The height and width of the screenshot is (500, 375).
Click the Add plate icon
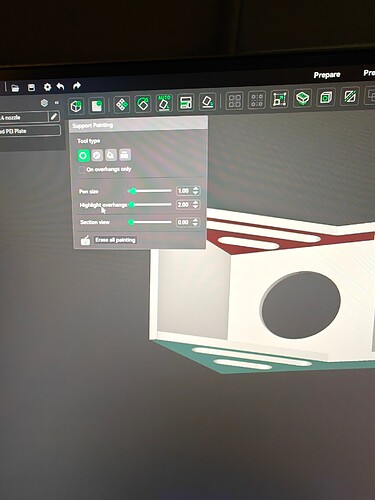tap(96, 106)
